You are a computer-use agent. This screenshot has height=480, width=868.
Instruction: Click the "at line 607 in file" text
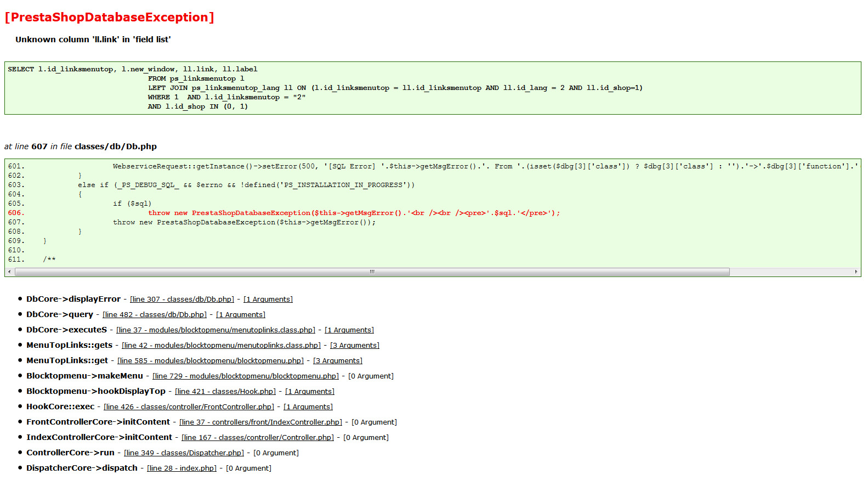pyautogui.click(x=81, y=146)
